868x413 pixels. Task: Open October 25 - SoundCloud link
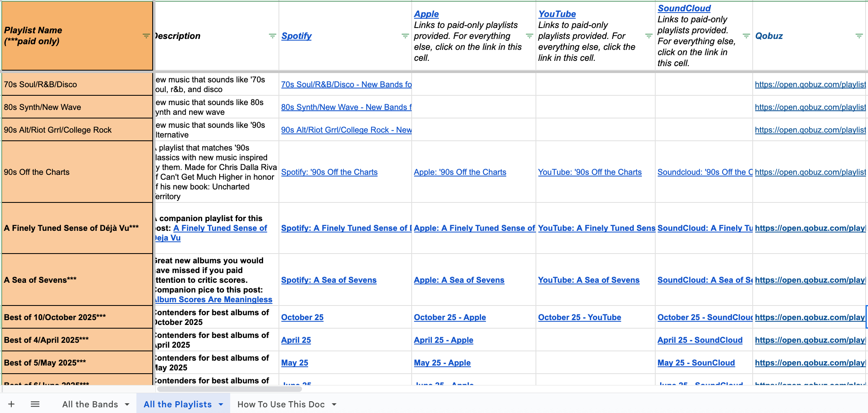pyautogui.click(x=705, y=317)
